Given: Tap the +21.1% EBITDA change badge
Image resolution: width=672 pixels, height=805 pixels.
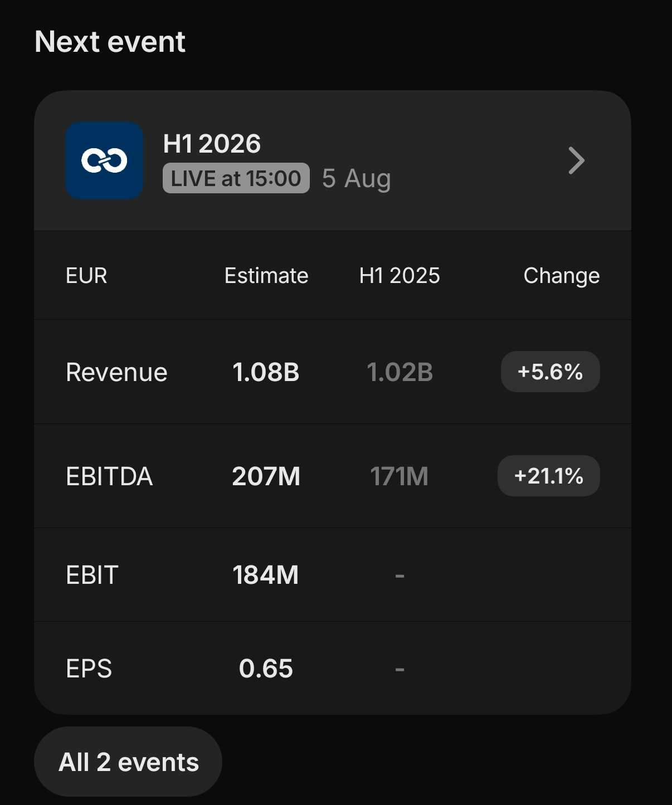Looking at the screenshot, I should pos(548,476).
